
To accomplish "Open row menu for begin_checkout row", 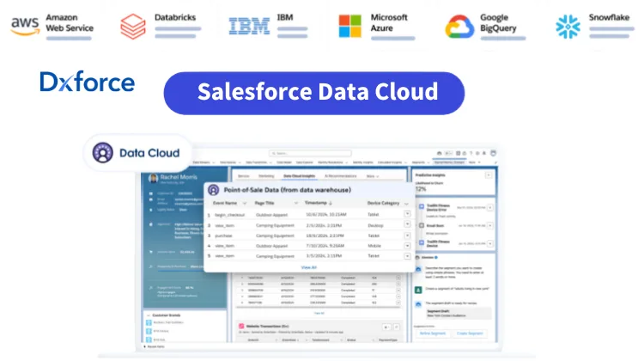I will pos(407,214).
